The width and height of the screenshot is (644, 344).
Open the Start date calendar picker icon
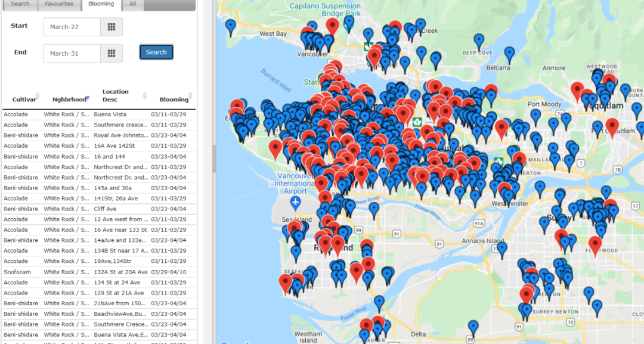coord(112,27)
